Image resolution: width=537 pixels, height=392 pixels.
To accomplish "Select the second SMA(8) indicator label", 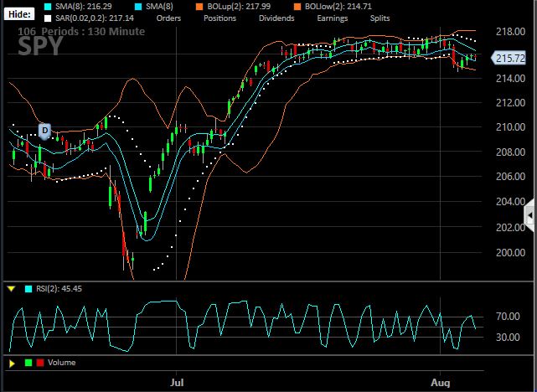I will click(x=159, y=7).
